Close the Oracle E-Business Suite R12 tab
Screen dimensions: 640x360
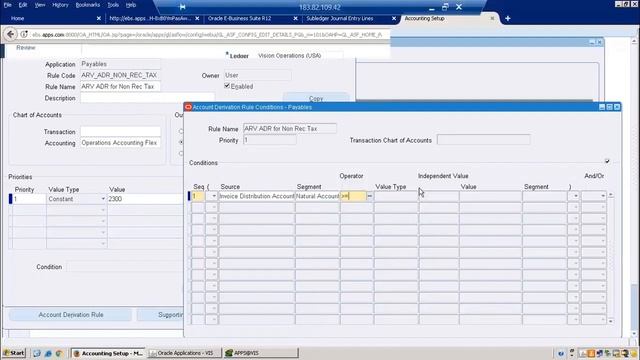click(x=296, y=18)
